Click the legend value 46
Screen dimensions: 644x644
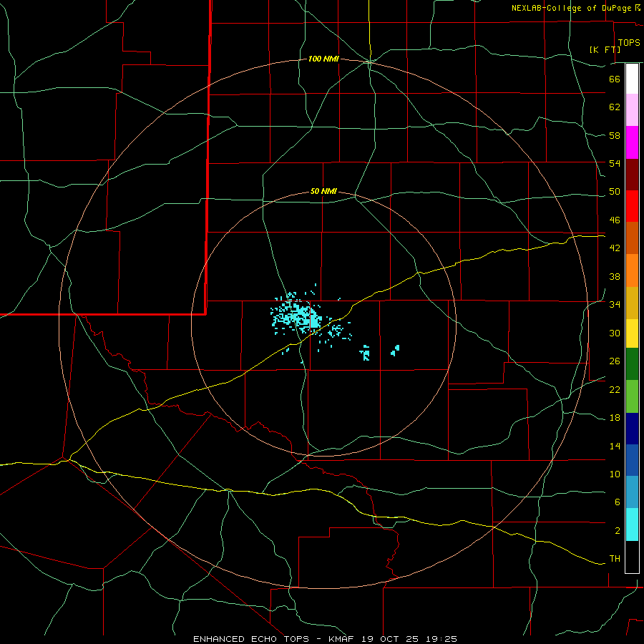[615, 220]
